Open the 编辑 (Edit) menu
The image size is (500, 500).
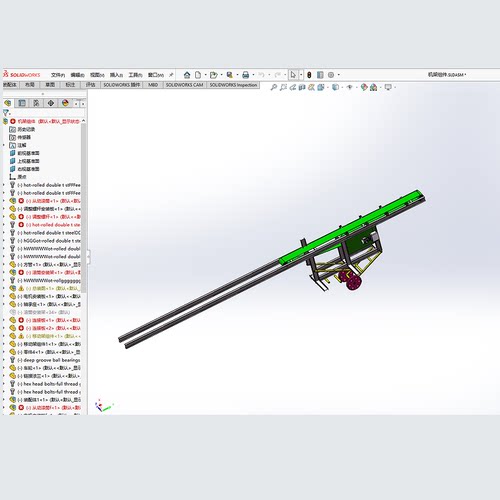(77, 75)
